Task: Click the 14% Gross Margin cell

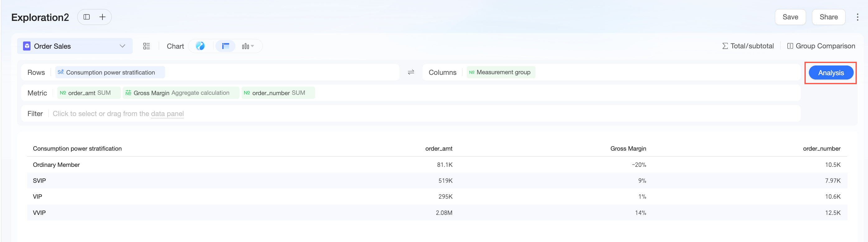Action: click(640, 213)
